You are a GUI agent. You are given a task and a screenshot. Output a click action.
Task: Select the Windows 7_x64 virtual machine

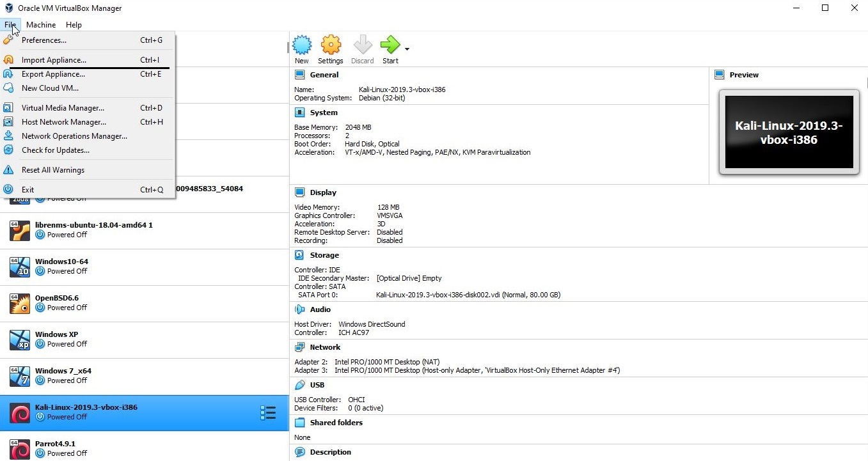(145, 377)
